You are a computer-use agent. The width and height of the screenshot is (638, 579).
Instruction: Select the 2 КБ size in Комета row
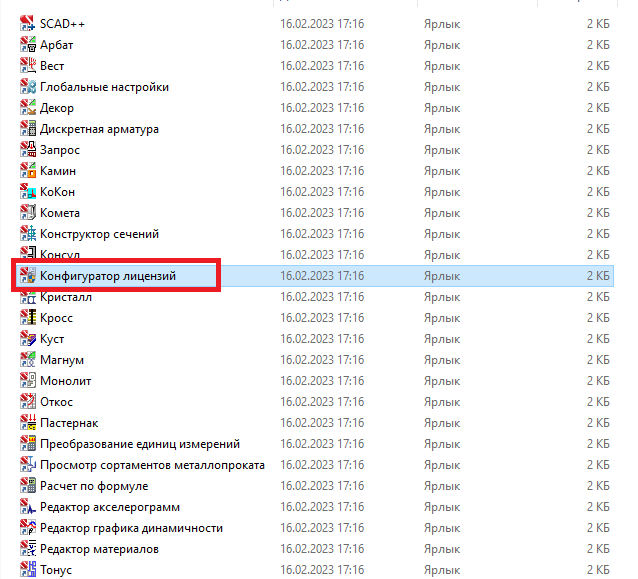pyautogui.click(x=598, y=213)
